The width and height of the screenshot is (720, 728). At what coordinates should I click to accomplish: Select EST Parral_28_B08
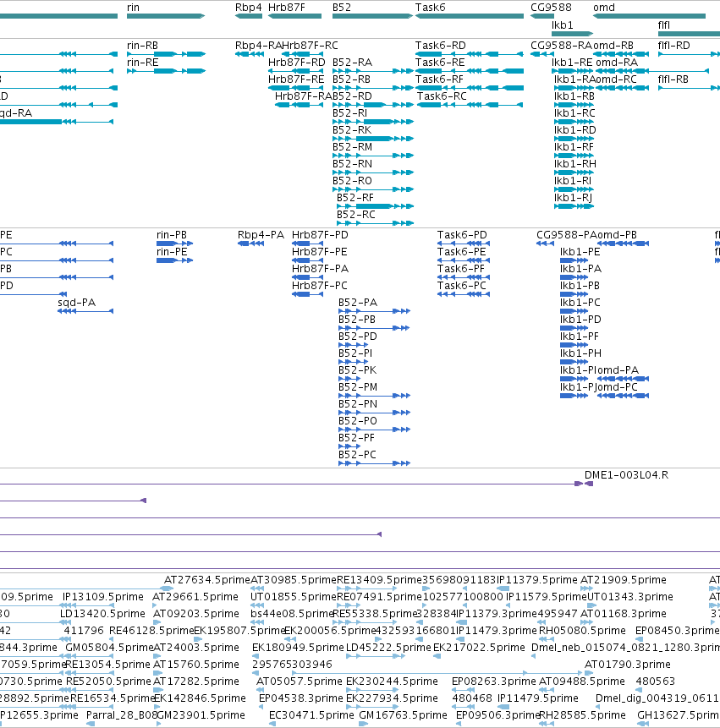[122, 715]
